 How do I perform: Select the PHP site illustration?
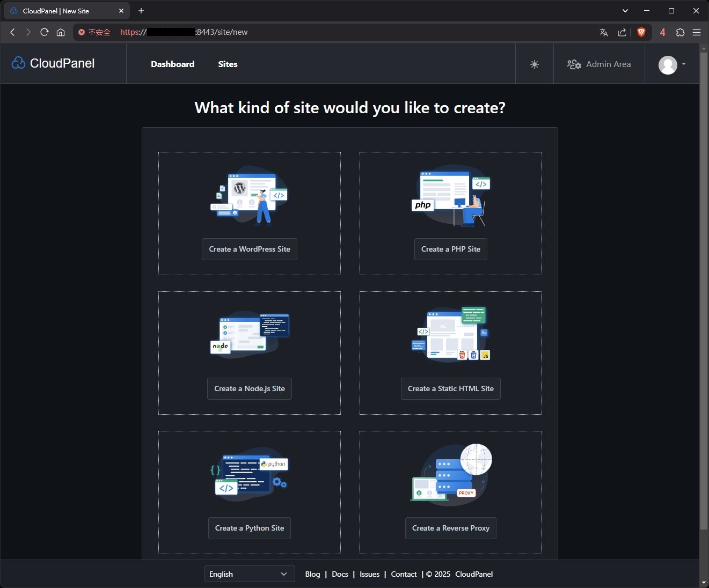451,195
